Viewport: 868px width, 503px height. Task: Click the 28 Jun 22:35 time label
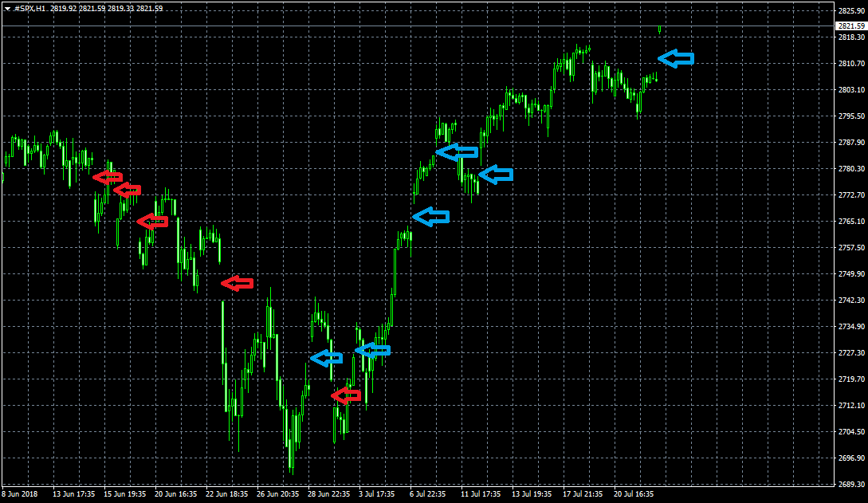click(329, 493)
